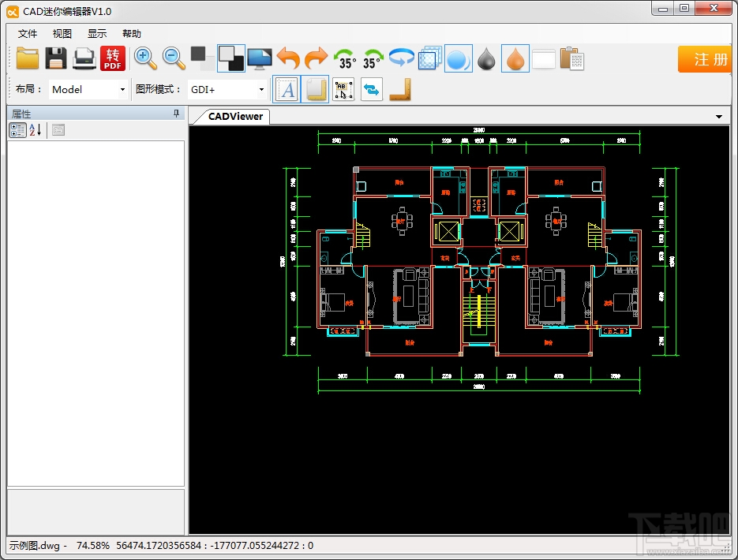Open a file with the folder icon
The image size is (738, 560).
pos(28,58)
